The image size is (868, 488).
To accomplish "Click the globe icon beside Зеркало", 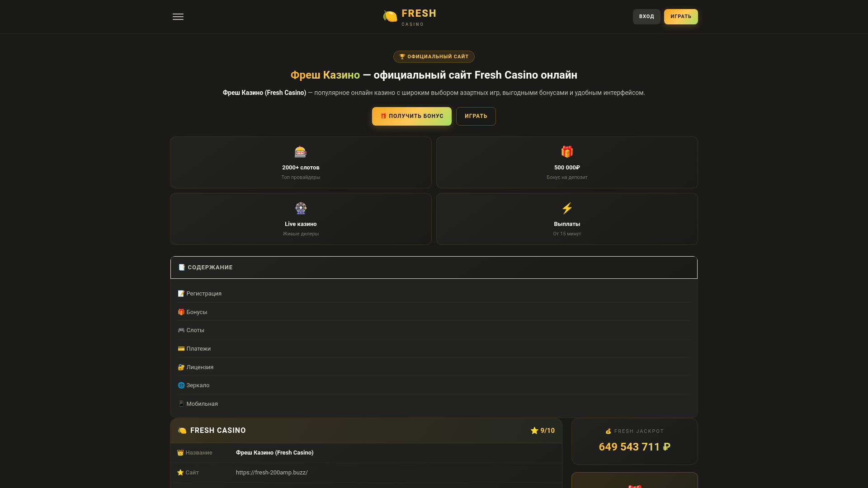I will coord(181,385).
